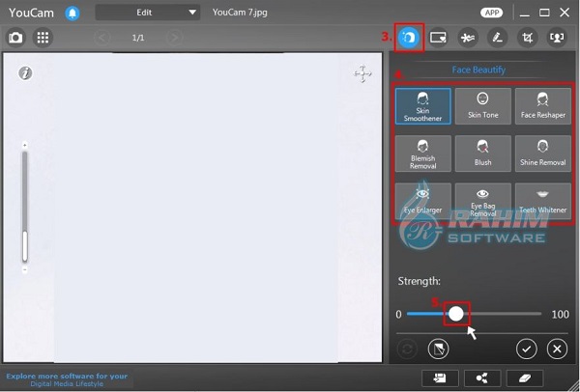
Task: Select Teeth Whitener option
Action: click(x=543, y=201)
